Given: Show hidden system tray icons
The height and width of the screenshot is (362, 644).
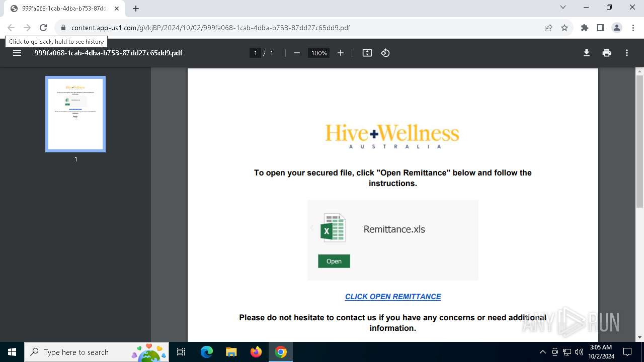Looking at the screenshot, I should (x=542, y=352).
